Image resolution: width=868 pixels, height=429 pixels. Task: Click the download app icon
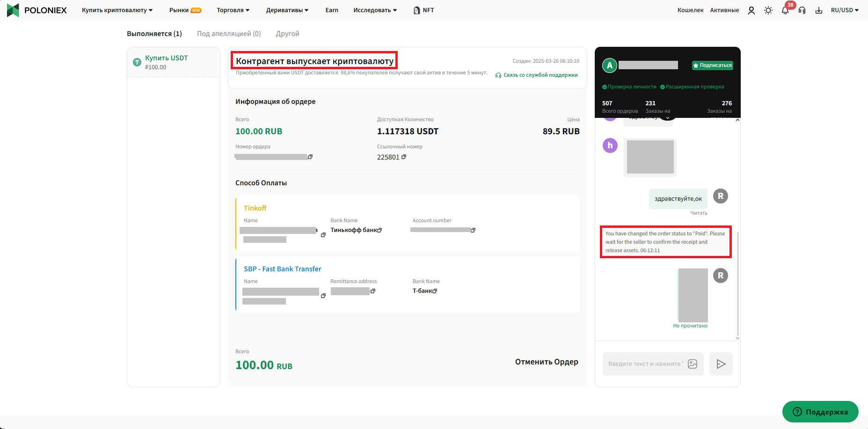[819, 10]
